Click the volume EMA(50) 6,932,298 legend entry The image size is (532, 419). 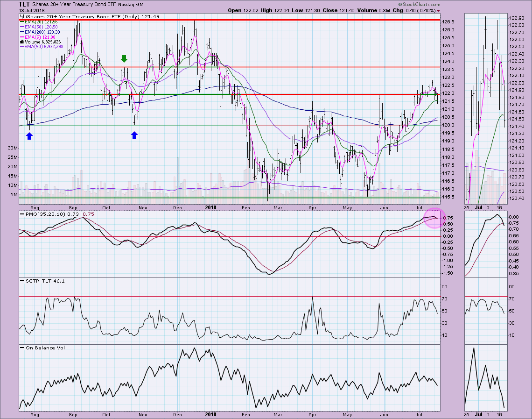point(44,47)
